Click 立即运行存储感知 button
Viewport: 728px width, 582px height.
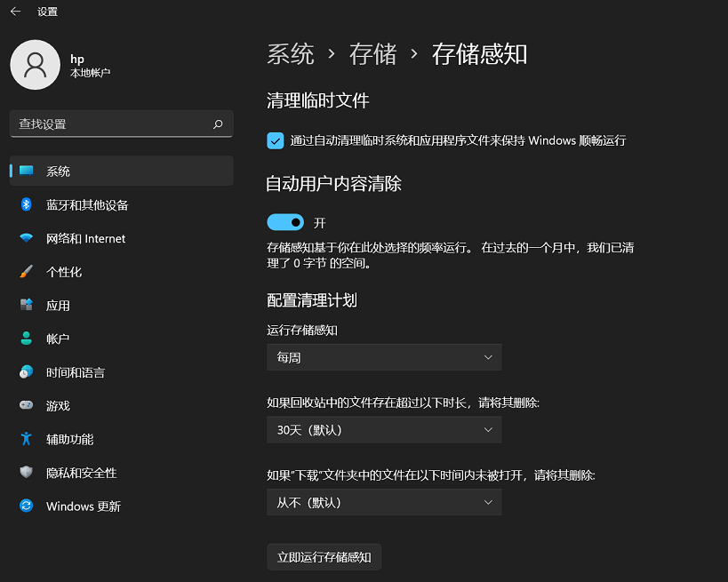click(x=324, y=557)
